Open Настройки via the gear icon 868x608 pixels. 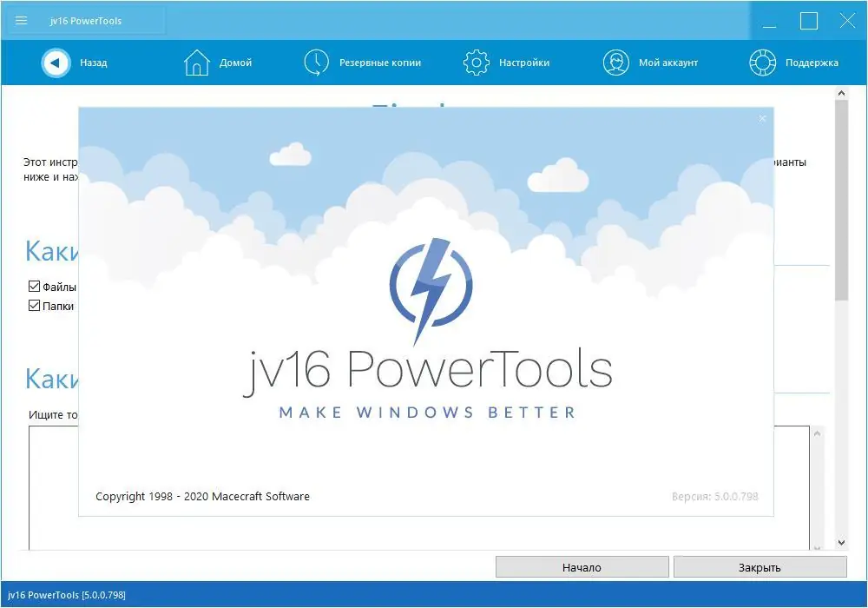(x=476, y=62)
